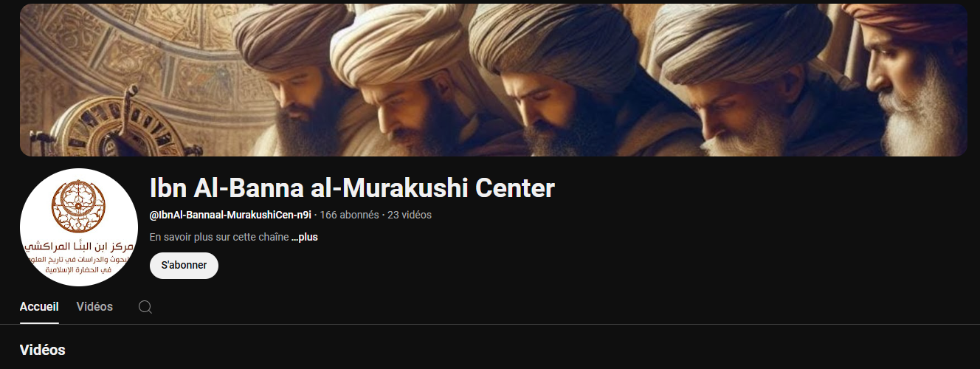980x369 pixels.
Task: Open the Vidéos section heading
Action: tap(43, 350)
